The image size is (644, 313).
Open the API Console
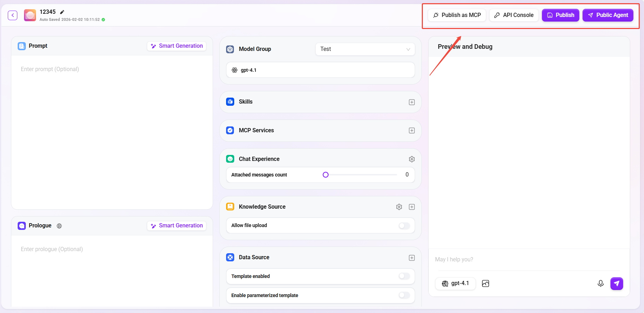coord(514,15)
